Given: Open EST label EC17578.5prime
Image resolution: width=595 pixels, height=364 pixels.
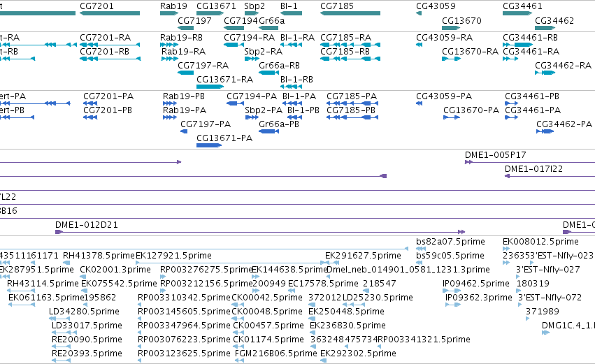Looking at the screenshot, I should (x=323, y=284).
